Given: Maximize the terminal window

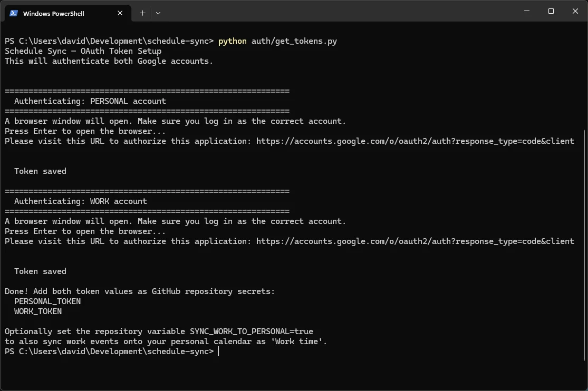Looking at the screenshot, I should [x=551, y=11].
